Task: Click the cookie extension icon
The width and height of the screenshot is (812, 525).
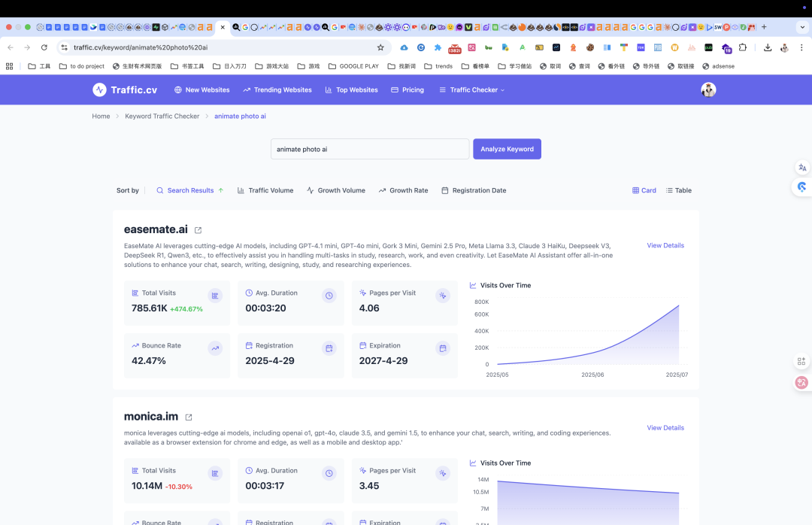Action: (590, 47)
